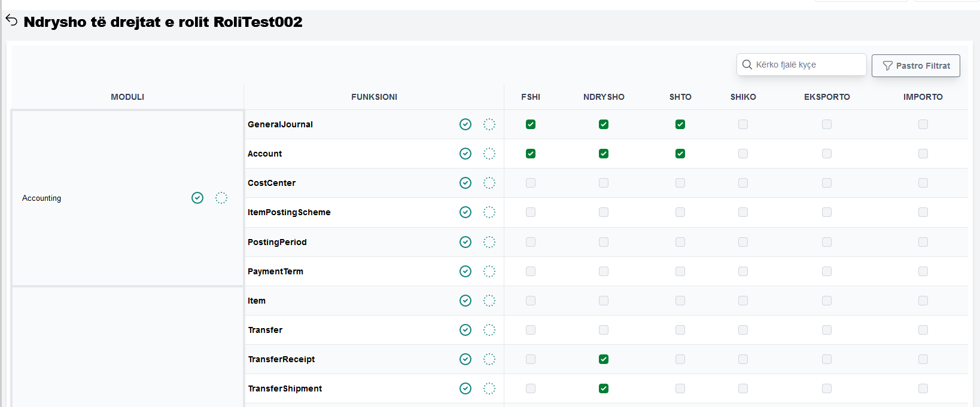This screenshot has width=980, height=407.
Task: Click dashed-circle deselect icon for Item row
Action: 489,301
